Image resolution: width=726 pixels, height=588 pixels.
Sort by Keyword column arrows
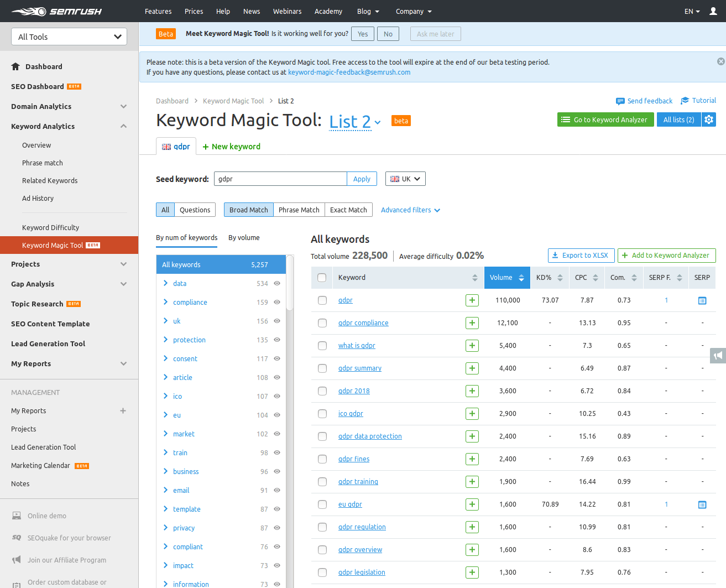coord(474,278)
